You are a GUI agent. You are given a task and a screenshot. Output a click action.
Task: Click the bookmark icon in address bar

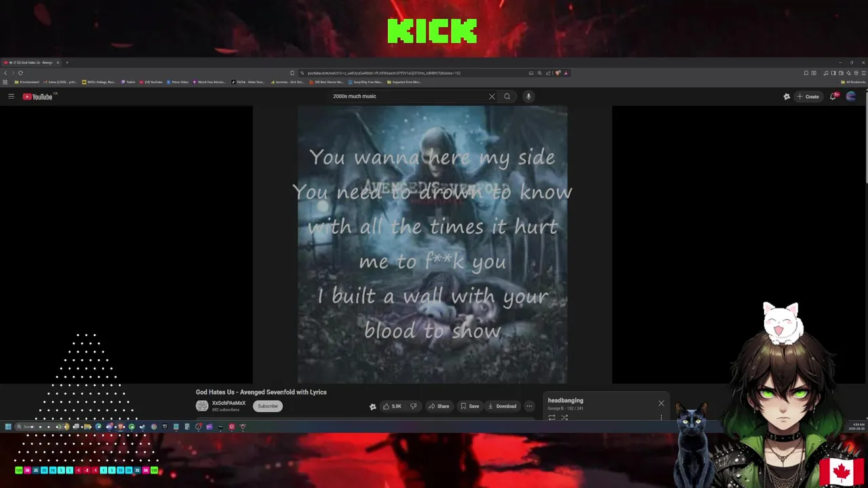[292, 73]
